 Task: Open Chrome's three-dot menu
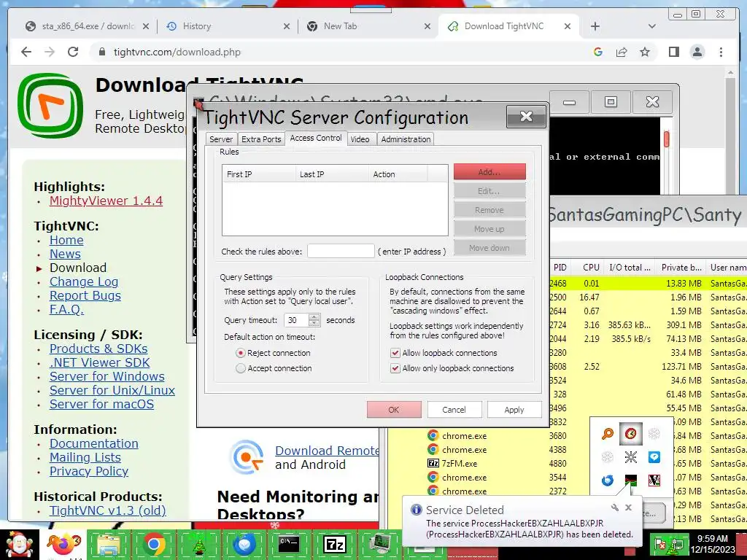(721, 52)
